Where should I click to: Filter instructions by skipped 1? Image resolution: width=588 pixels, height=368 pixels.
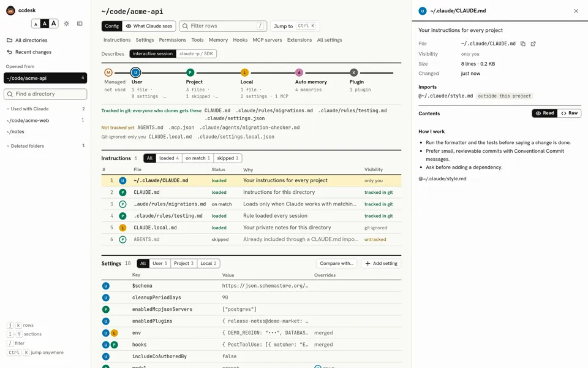tap(228, 158)
